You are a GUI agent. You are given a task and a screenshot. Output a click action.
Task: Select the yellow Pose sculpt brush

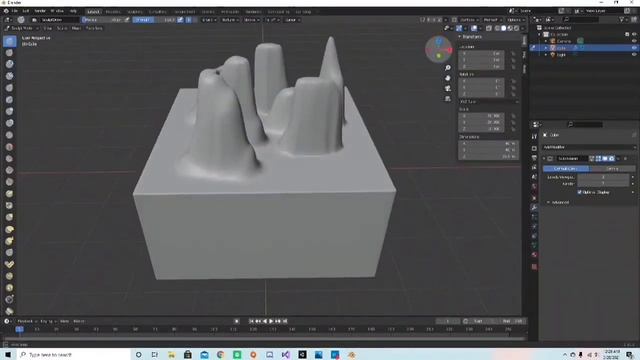(9, 264)
